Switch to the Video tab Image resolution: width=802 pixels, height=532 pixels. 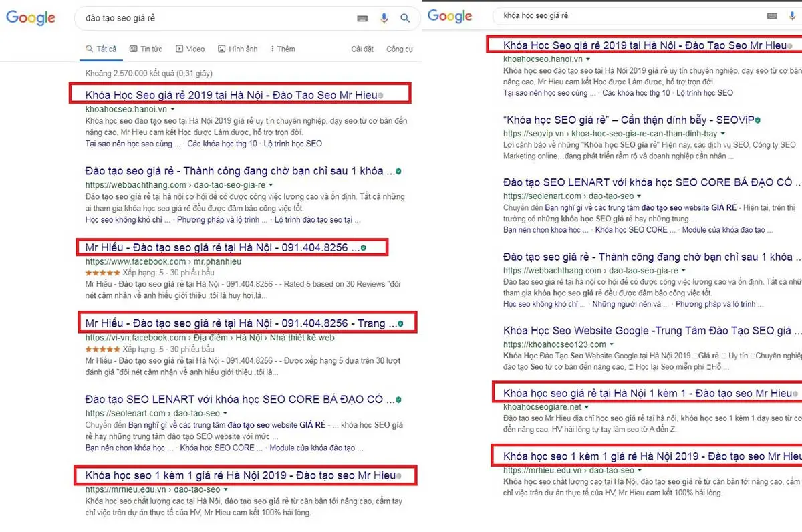(x=190, y=49)
